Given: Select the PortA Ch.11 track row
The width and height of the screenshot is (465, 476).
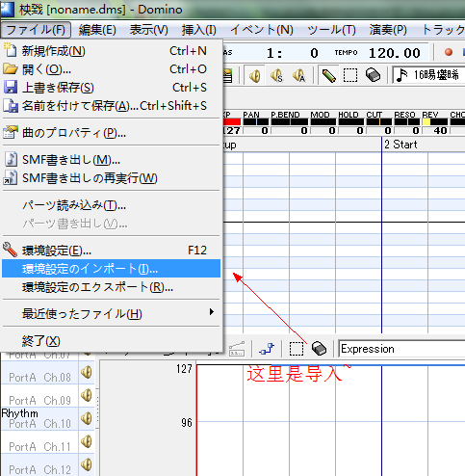Looking at the screenshot, I should coord(39,442).
